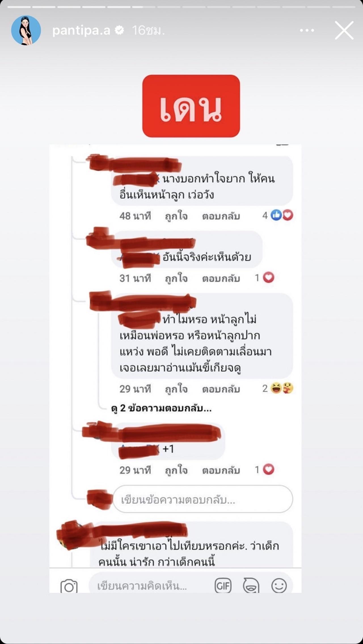The width and height of the screenshot is (363, 644).
Task: Open the camera icon in comment bar
Action: (69, 586)
